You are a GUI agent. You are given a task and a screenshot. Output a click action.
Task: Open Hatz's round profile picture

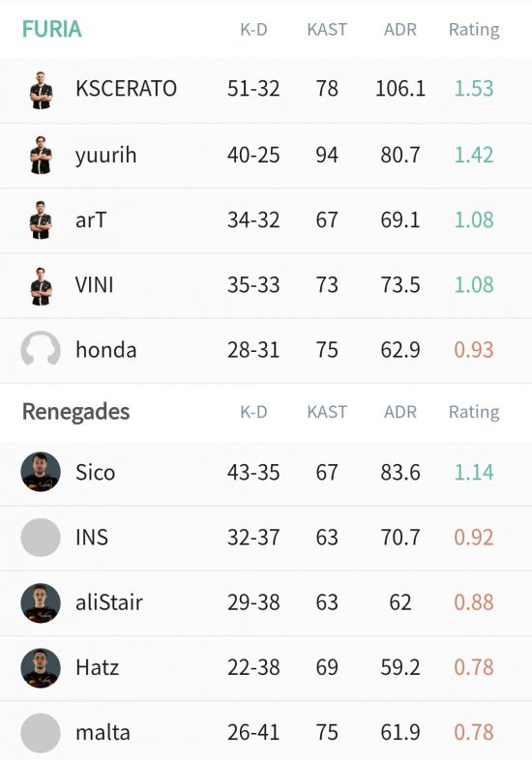click(41, 667)
